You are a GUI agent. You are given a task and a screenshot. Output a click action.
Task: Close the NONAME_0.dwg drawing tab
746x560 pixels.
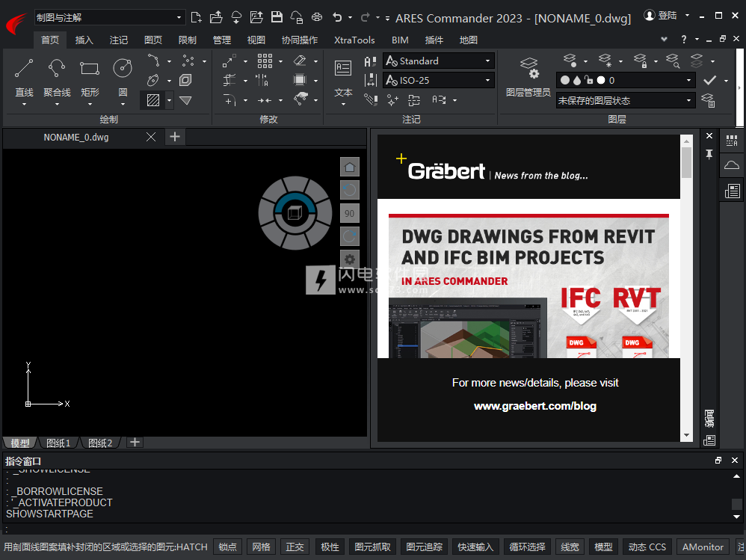click(151, 137)
